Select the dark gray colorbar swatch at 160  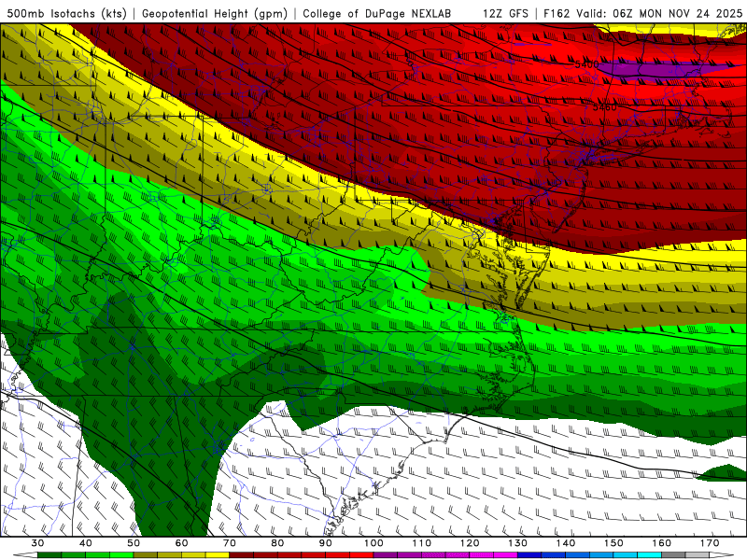point(673,555)
